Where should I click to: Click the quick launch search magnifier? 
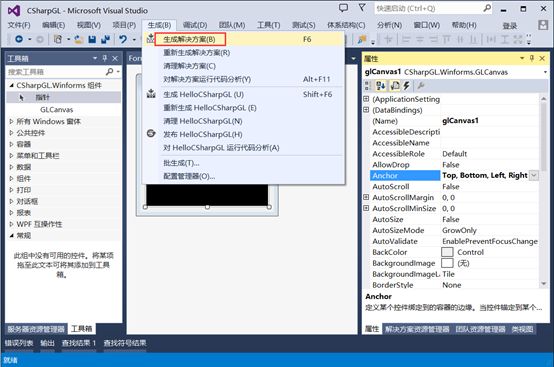pos(487,8)
